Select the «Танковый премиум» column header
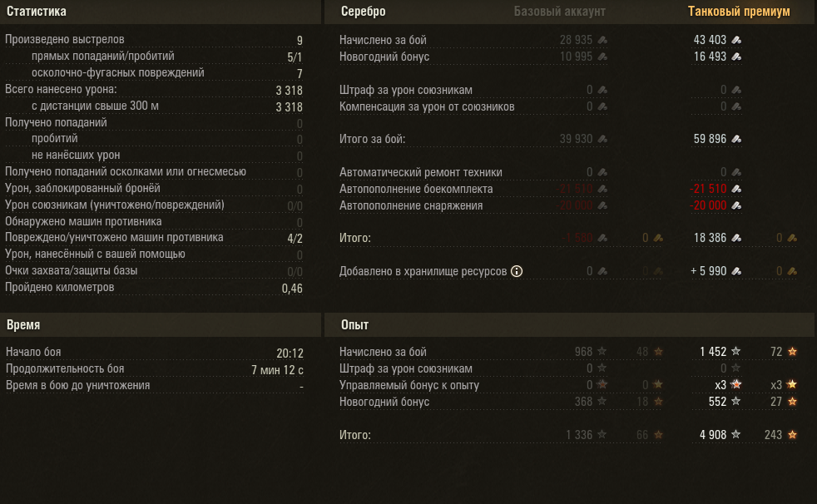Screen dimensions: 817x504 739,12
